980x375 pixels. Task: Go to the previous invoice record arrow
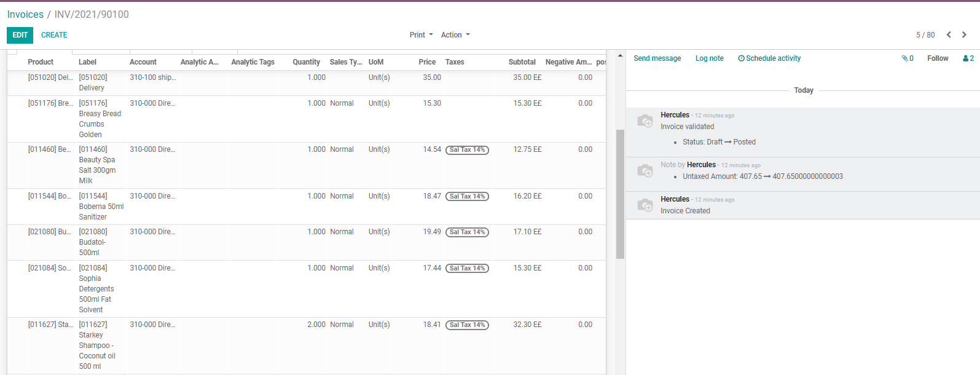949,35
